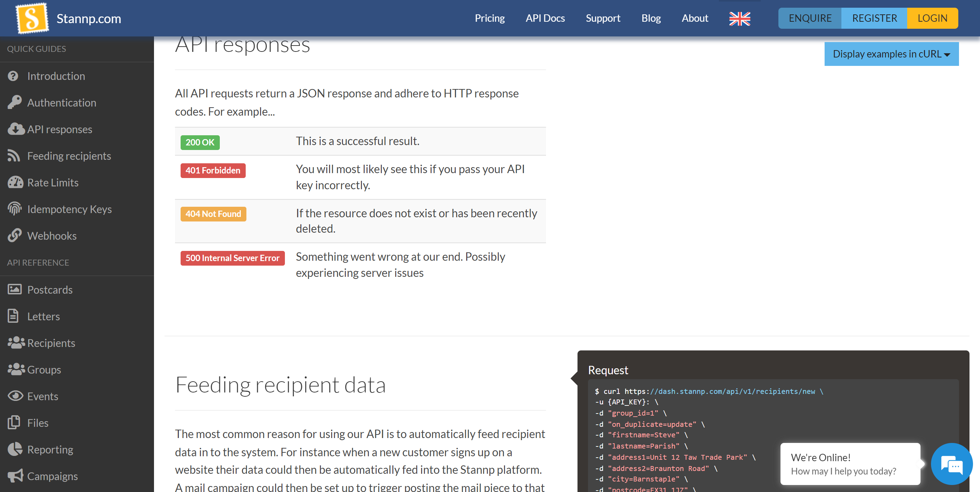
Task: Click the REGISTER button
Action: [874, 18]
